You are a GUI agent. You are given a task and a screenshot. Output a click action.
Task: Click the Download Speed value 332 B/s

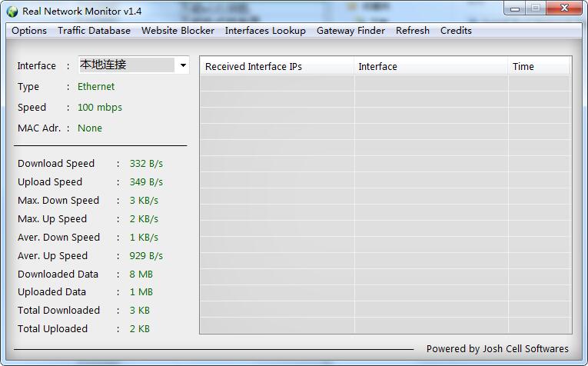[146, 164]
